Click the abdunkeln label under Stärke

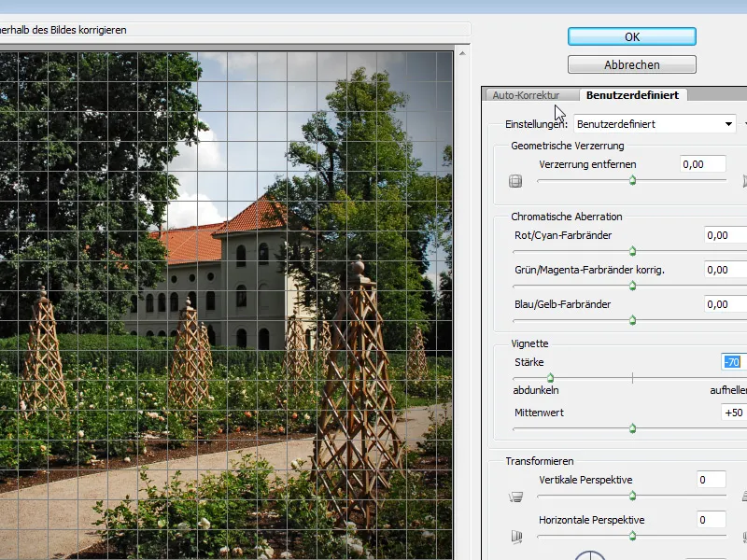coord(536,390)
